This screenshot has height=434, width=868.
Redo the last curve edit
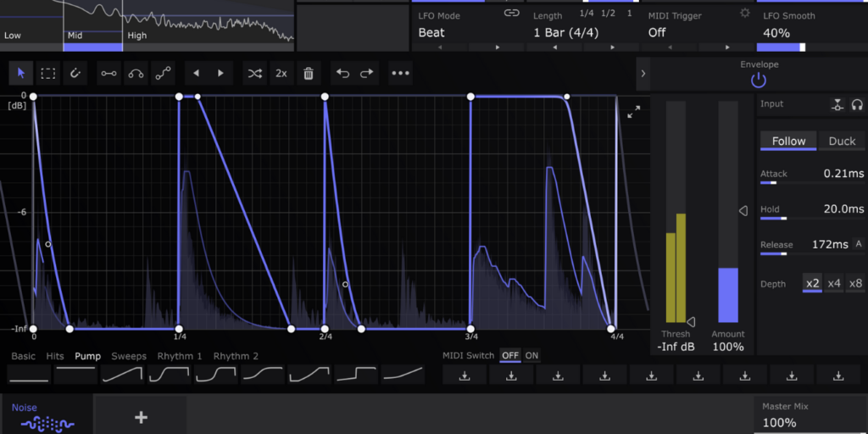pyautogui.click(x=367, y=73)
